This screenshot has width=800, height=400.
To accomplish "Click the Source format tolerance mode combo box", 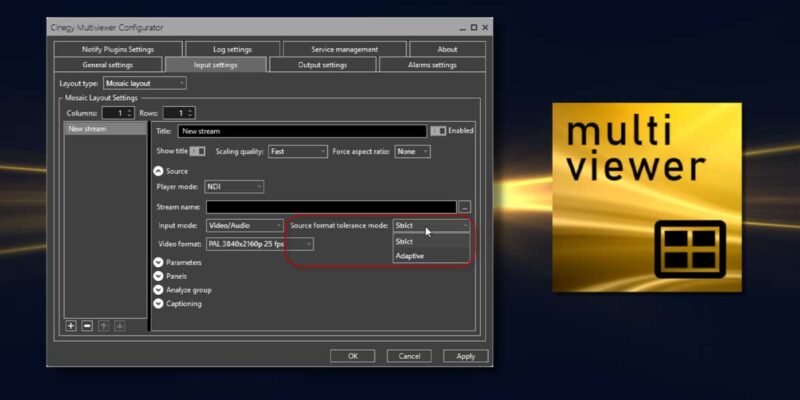I will (x=431, y=226).
